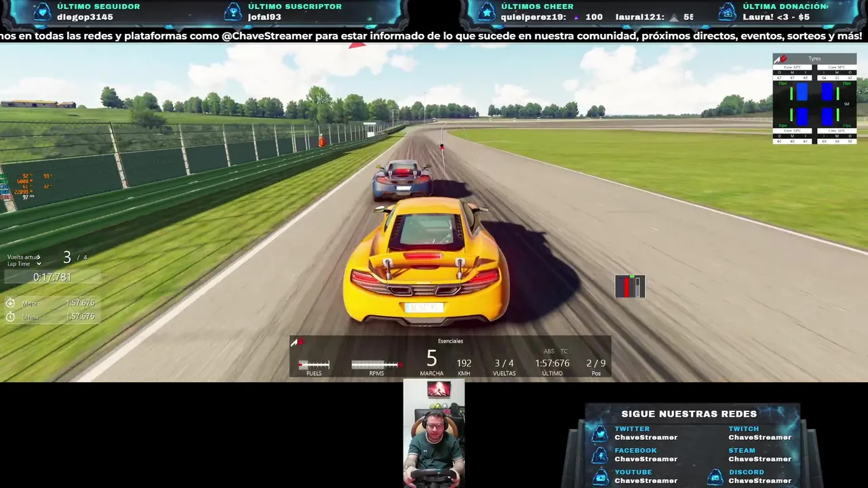Toggle the Vueltas actual switch arrow
Image resolution: width=868 pixels, height=488 pixels.
39,257
